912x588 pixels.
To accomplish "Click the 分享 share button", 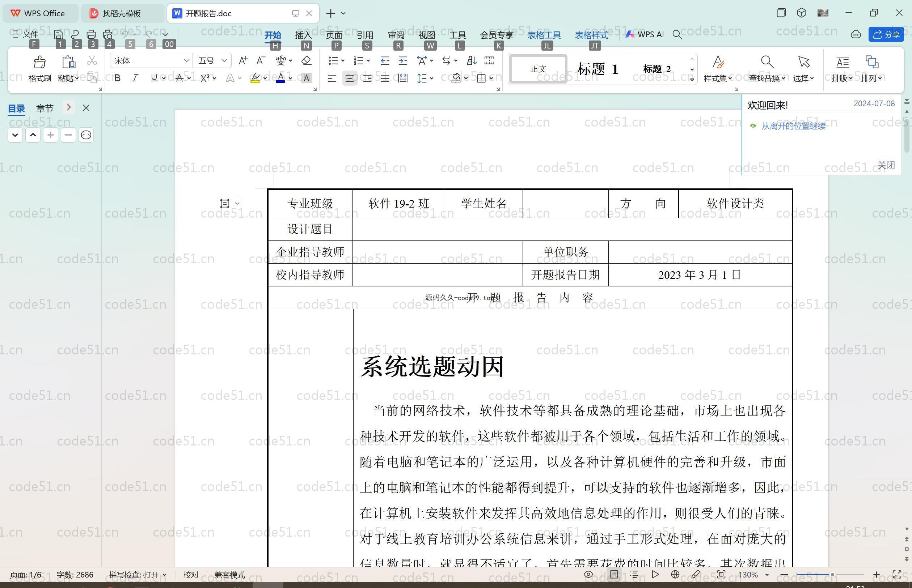I will point(886,34).
